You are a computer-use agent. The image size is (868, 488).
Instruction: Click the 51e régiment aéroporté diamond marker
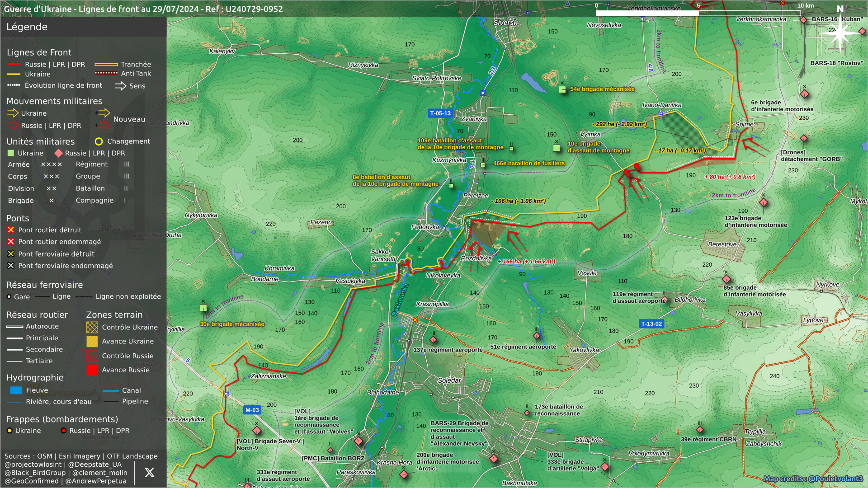pyautogui.click(x=537, y=336)
